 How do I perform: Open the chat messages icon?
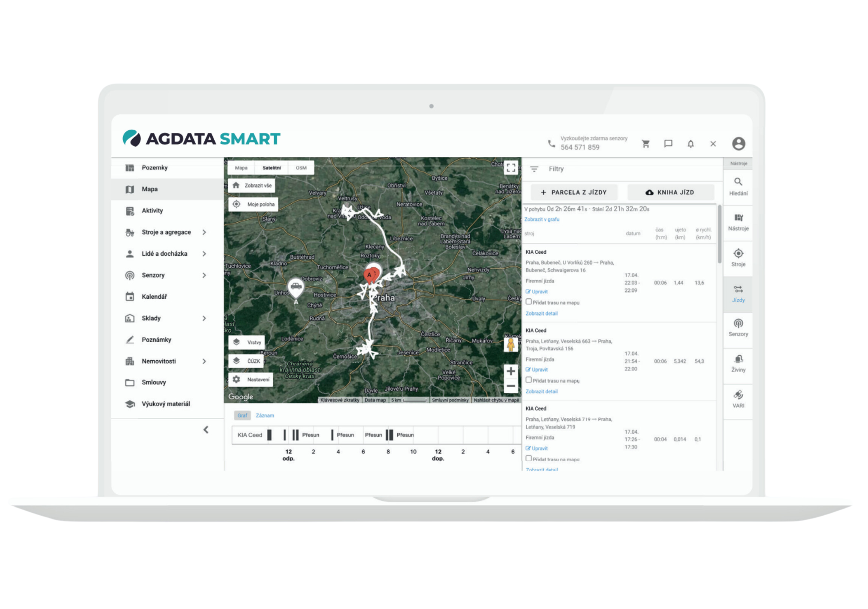[x=668, y=144]
